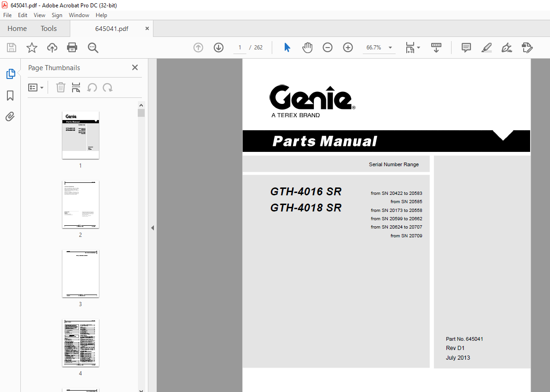This screenshot has height=392, width=550.
Task: Zoom out with the minus icon
Action: click(328, 48)
